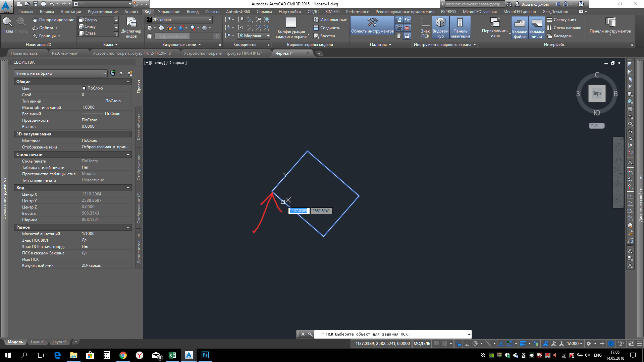This screenshot has height=362, width=644.
Task: Open the Ничего не выбрано selection dropdown
Action: [x=105, y=73]
